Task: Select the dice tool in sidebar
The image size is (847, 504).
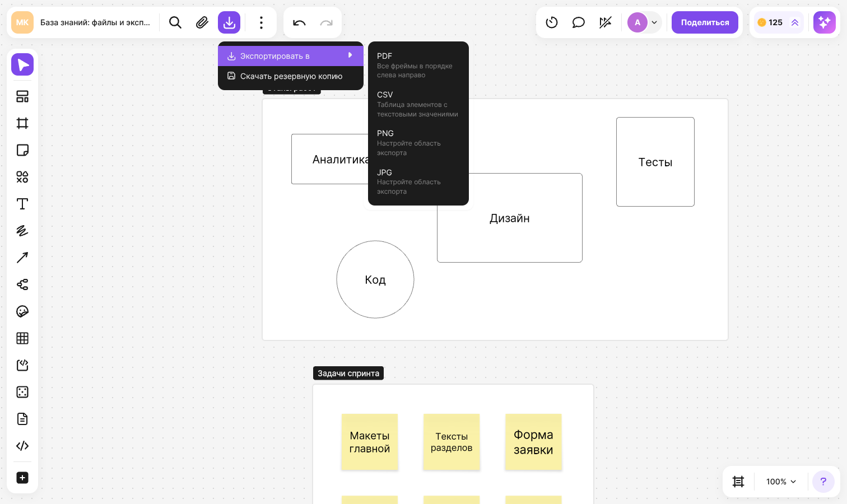Action: [22, 392]
